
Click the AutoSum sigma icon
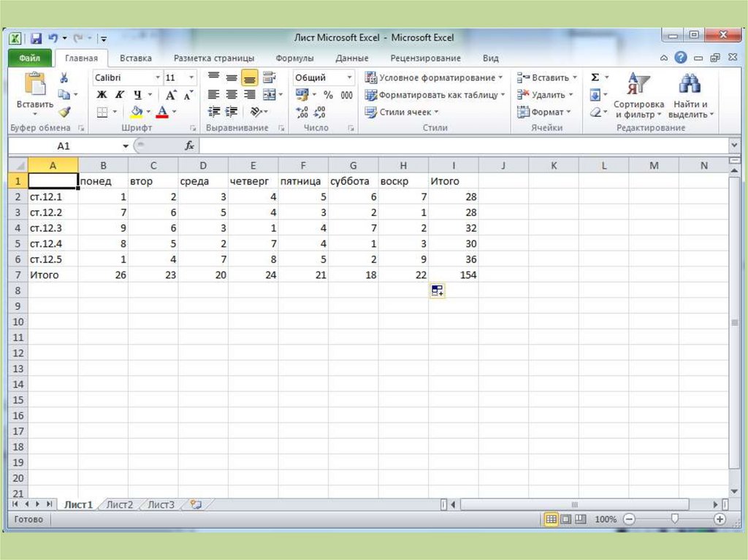(x=595, y=77)
